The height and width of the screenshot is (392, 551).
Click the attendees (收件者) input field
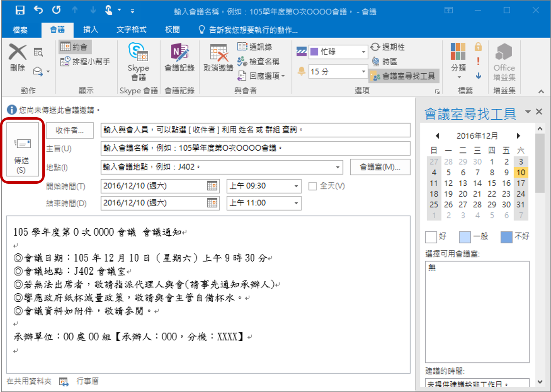tap(256, 130)
